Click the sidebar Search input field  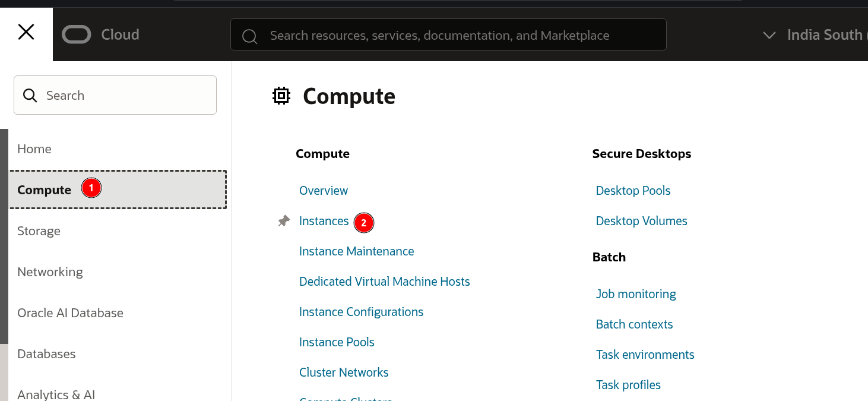[x=115, y=95]
